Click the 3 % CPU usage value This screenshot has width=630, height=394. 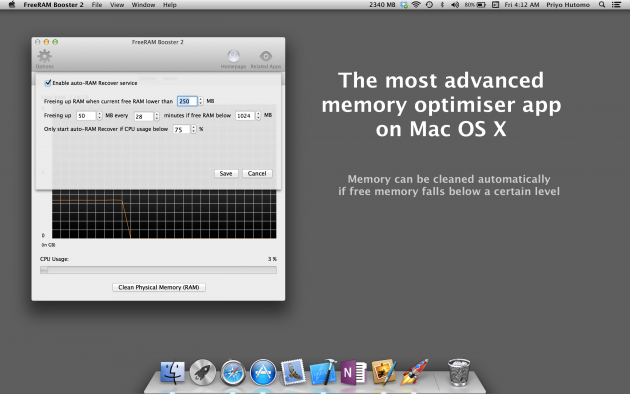(272, 259)
